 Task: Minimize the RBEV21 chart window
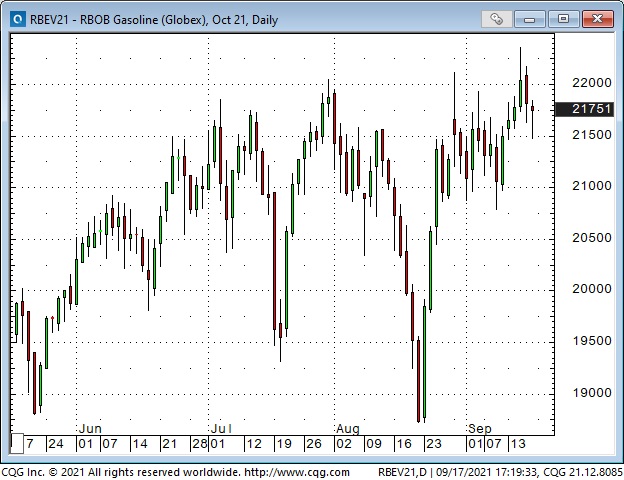pyautogui.click(x=529, y=19)
